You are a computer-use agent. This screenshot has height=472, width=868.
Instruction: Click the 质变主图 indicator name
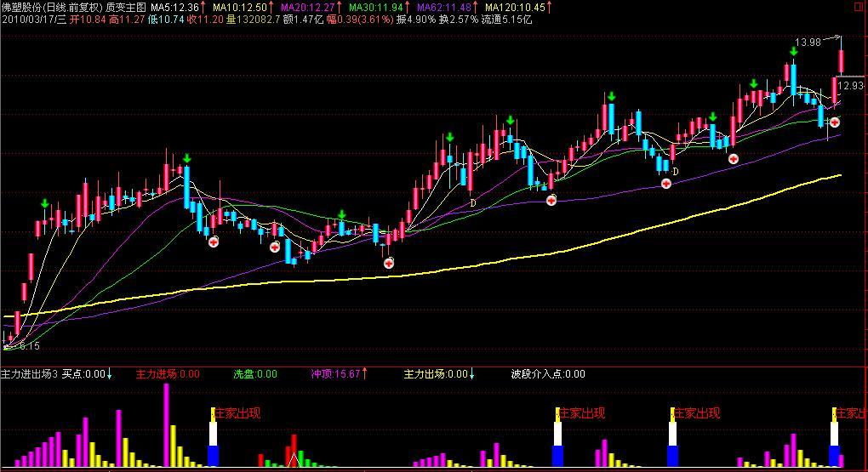tap(126, 7)
